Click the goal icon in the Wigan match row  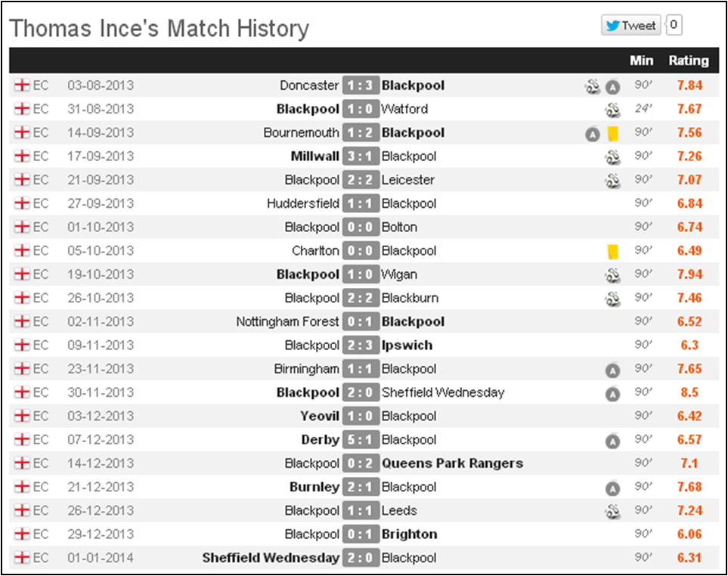pyautogui.click(x=613, y=275)
